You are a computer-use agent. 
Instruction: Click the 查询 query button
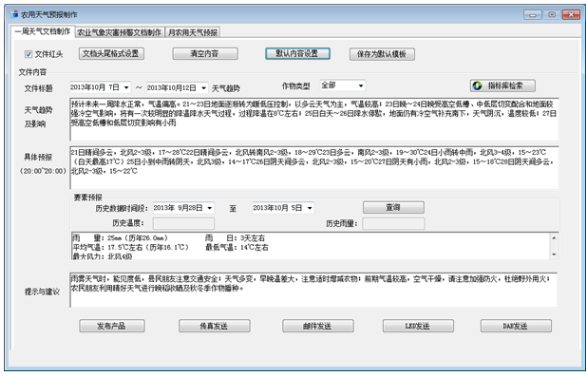(x=393, y=207)
